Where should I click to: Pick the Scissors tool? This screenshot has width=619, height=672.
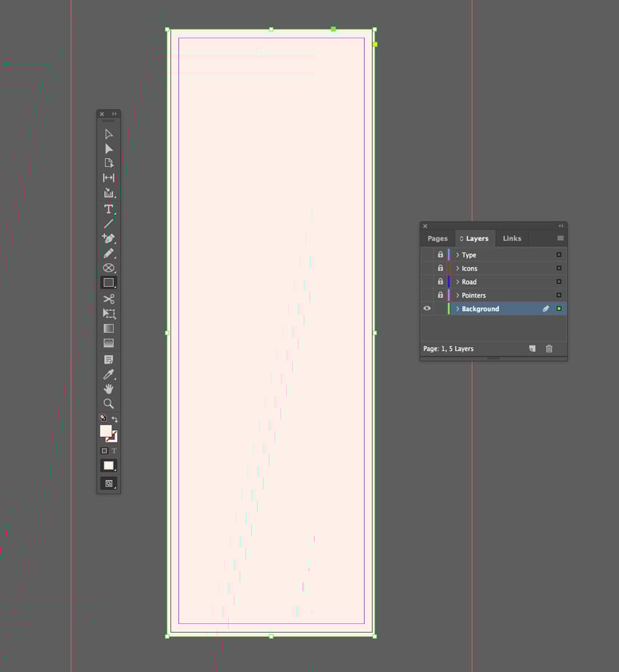click(x=108, y=299)
